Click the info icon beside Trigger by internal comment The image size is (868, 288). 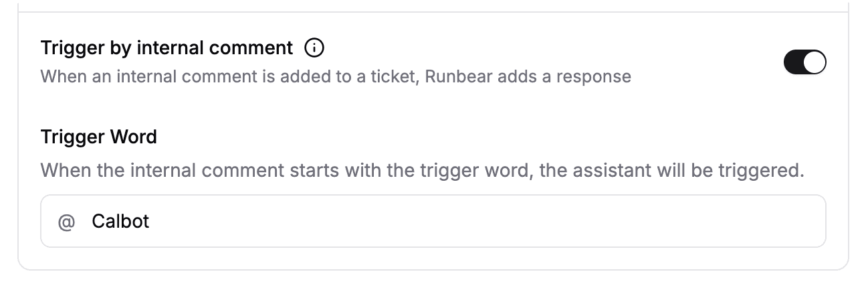point(314,48)
